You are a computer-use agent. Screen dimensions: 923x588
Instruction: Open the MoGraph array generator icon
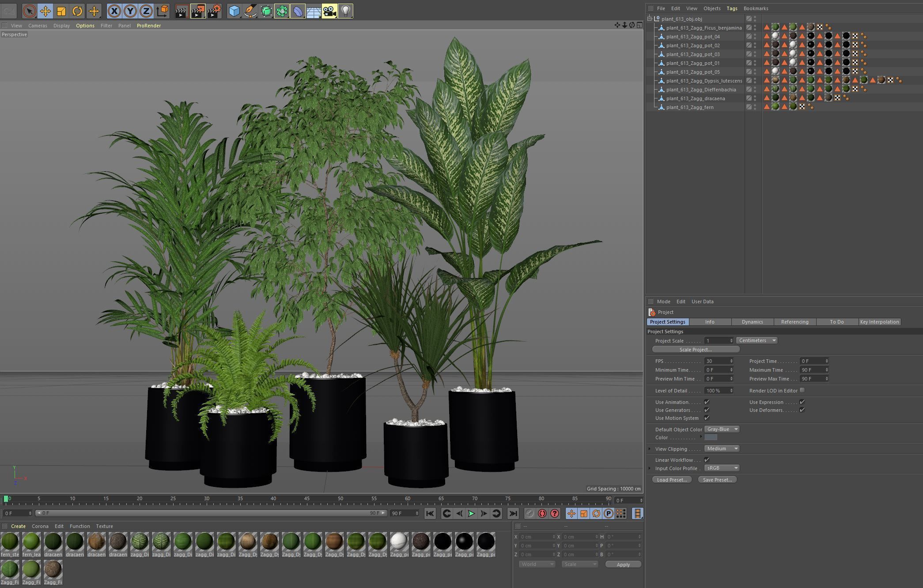coord(282,11)
